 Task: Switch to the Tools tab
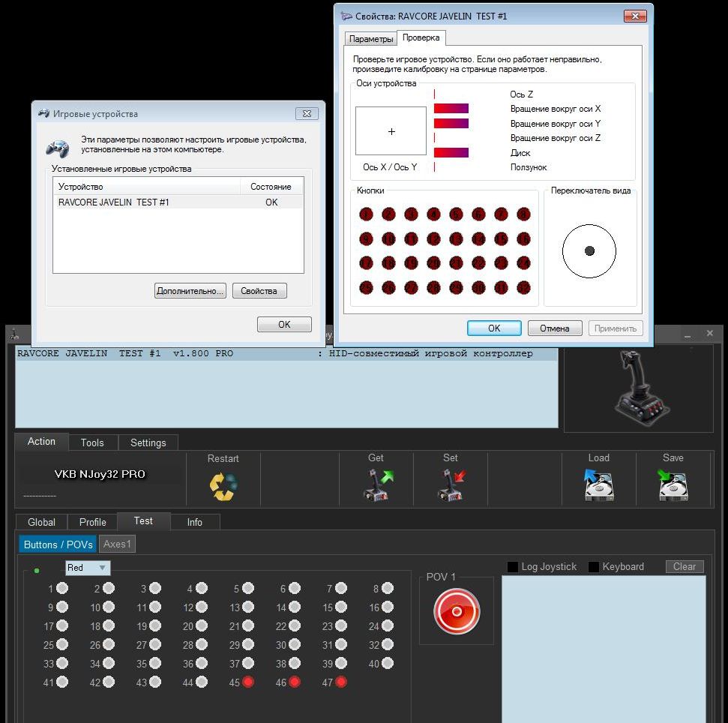point(92,442)
